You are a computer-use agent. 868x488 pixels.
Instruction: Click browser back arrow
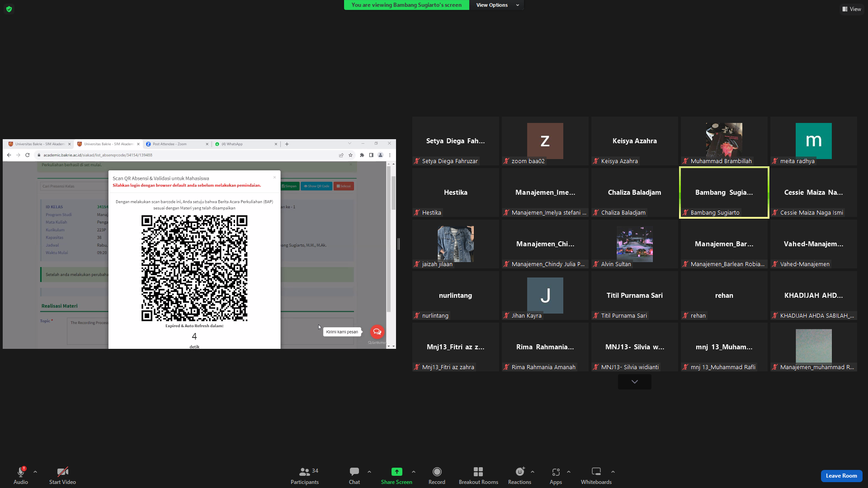click(x=9, y=155)
